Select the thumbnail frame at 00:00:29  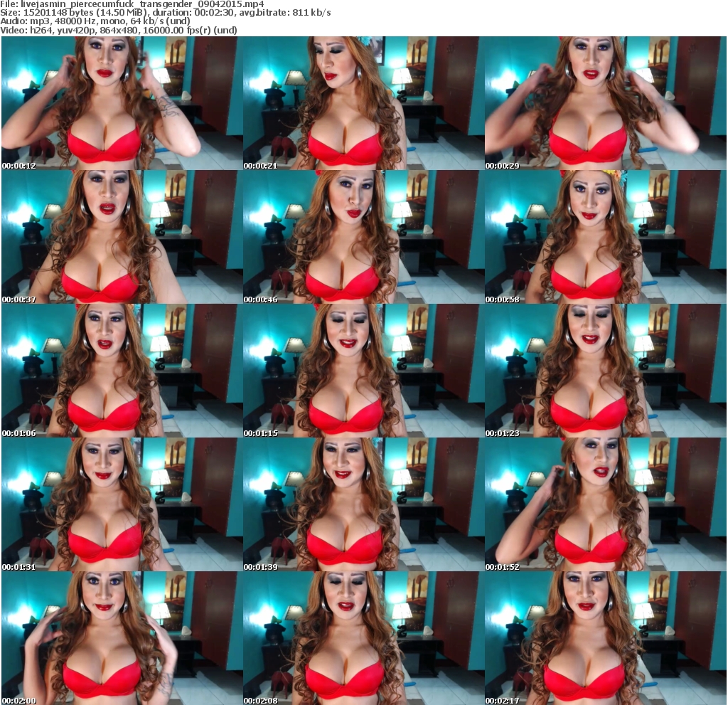[x=606, y=103]
